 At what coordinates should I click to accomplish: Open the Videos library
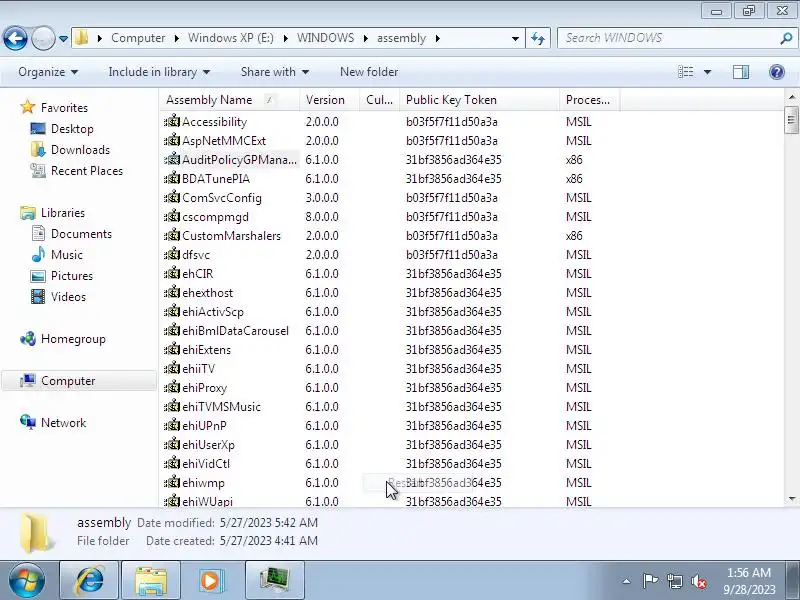(68, 296)
